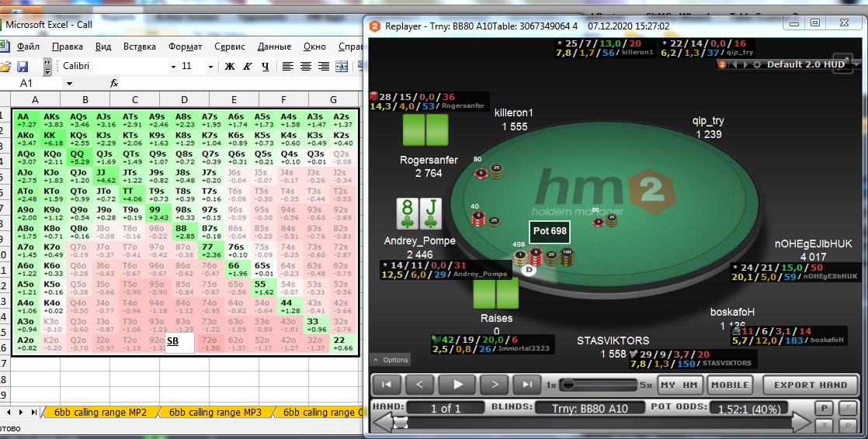The width and height of the screenshot is (868, 439).
Task: Open the Окно menu
Action: point(314,47)
